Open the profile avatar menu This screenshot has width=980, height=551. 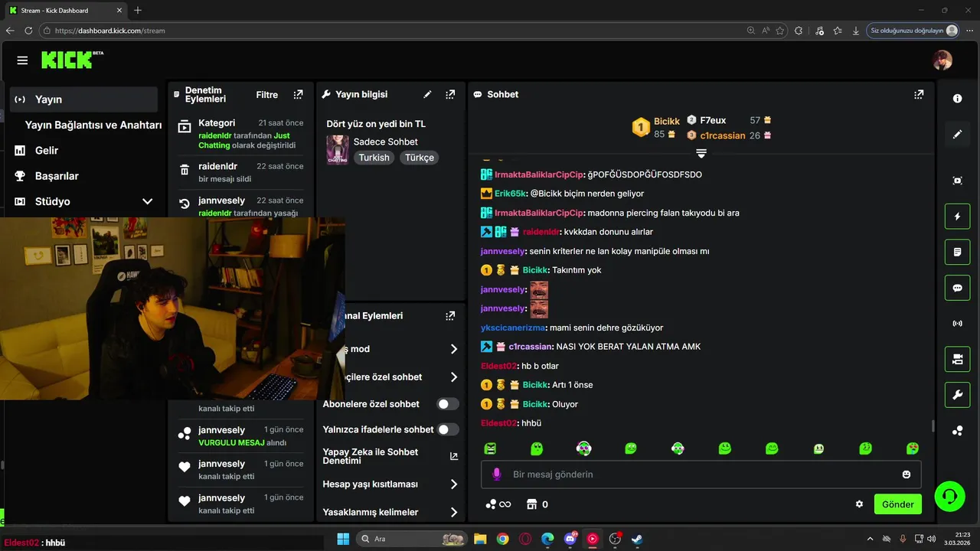coord(942,60)
